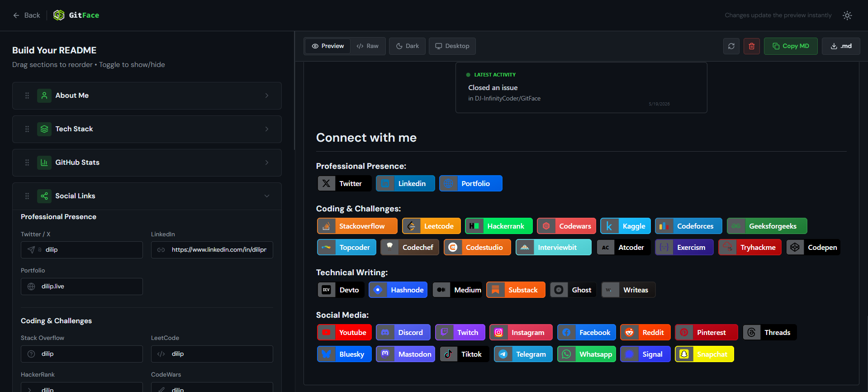Image resolution: width=868 pixels, height=392 pixels.
Task: Click the Tech Stack layers icon
Action: click(44, 129)
